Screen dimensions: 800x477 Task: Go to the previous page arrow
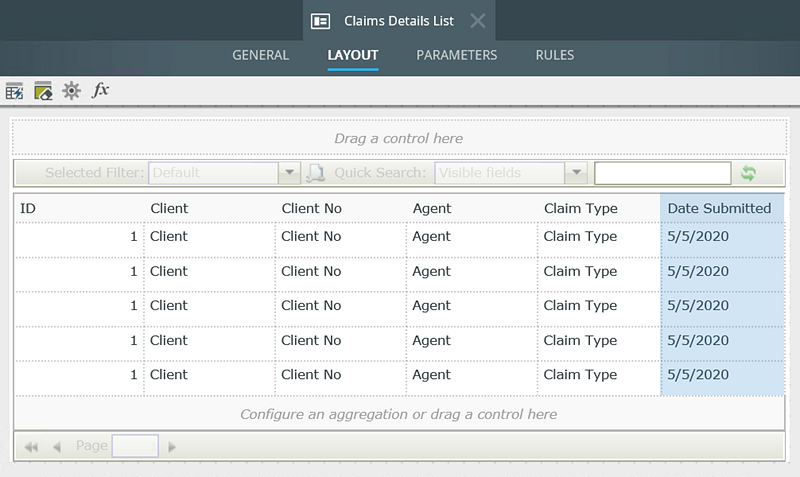[57, 447]
